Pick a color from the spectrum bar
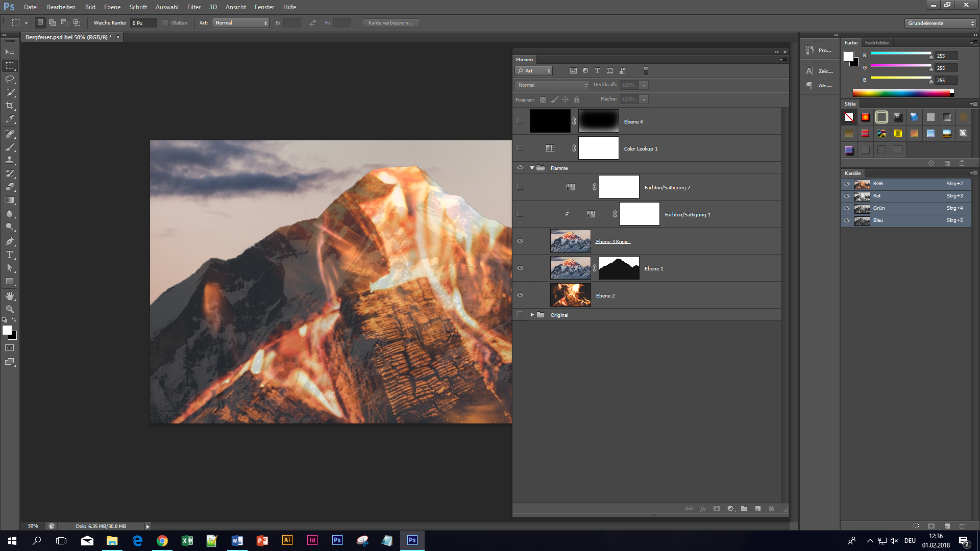Screen dimensions: 980x551 pyautogui.click(x=903, y=93)
